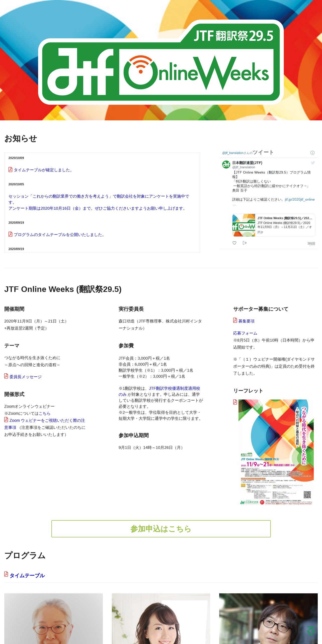Click PDF icon beside プログラムのタイムテーブルを公開

point(10,234)
